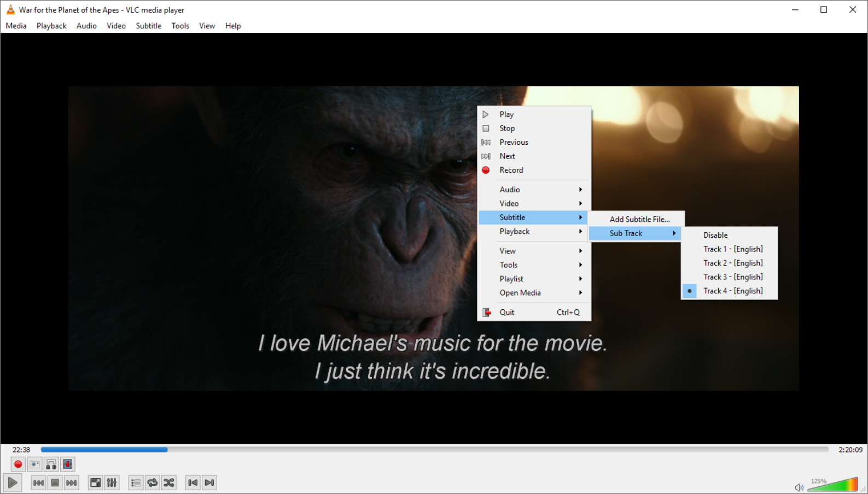
Task: Toggle fullscreen with the bottom toolbar icon
Action: click(95, 483)
